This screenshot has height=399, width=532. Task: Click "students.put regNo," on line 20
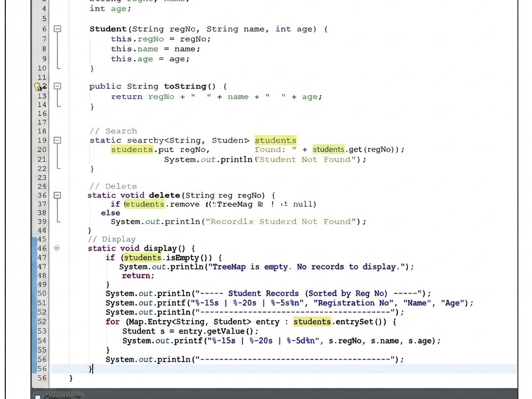coord(160,149)
